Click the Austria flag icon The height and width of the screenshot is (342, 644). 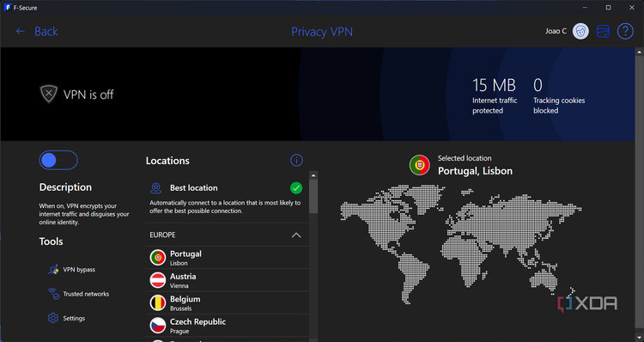[158, 280]
